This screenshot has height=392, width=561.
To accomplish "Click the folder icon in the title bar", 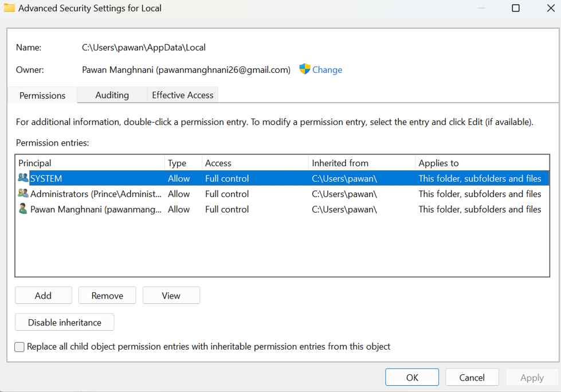I will pos(9,8).
